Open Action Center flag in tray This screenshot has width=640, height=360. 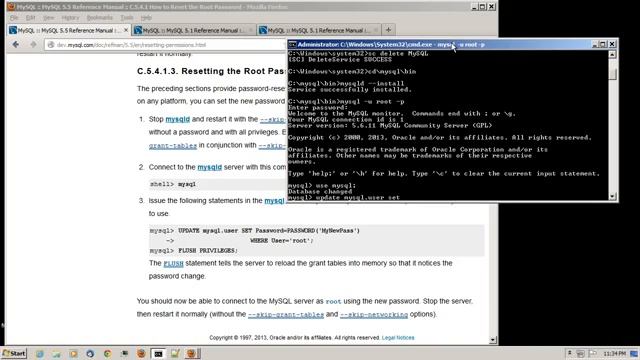[x=593, y=353]
